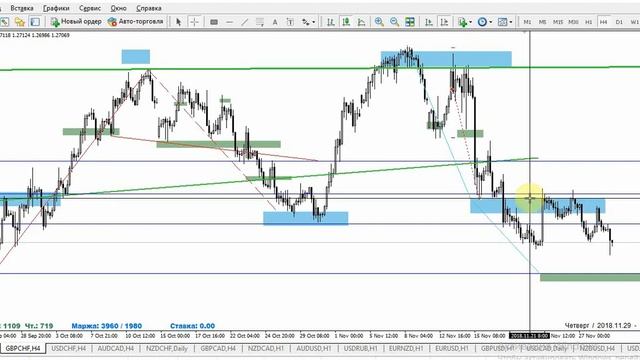Switch to GBPCAD,H4 chart tab
The width and height of the screenshot is (640, 360).
(218, 349)
